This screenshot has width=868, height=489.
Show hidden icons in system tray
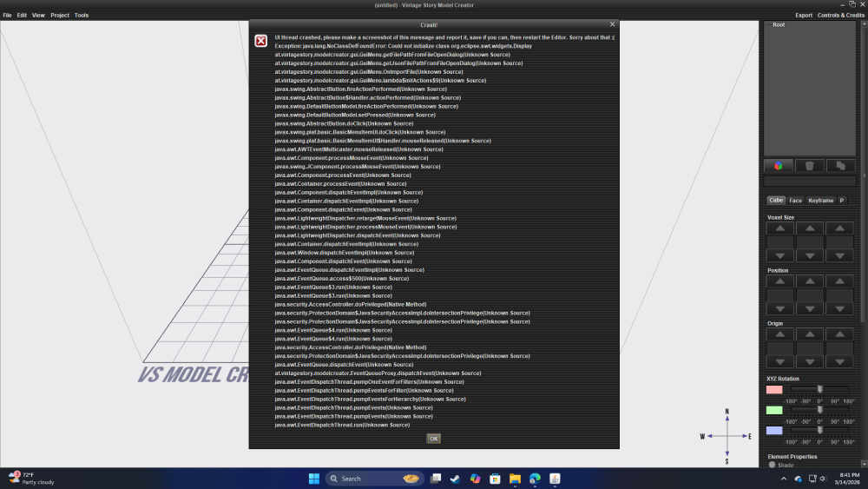pos(784,479)
